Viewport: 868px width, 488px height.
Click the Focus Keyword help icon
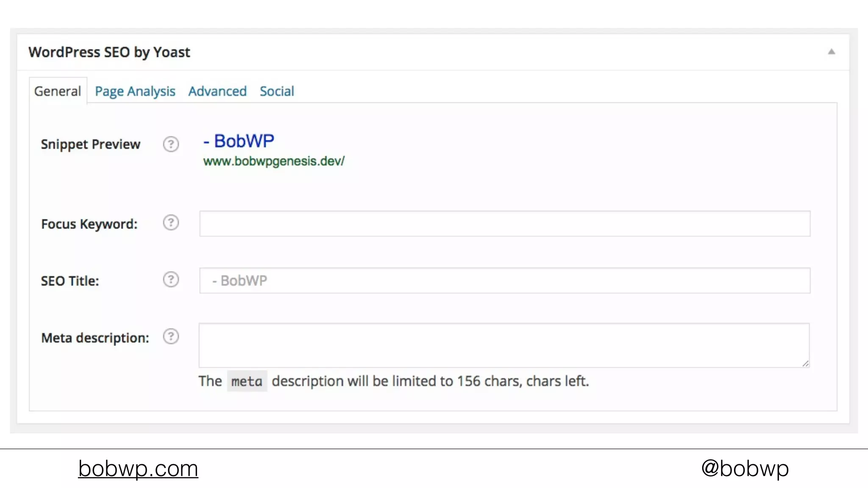click(x=171, y=223)
